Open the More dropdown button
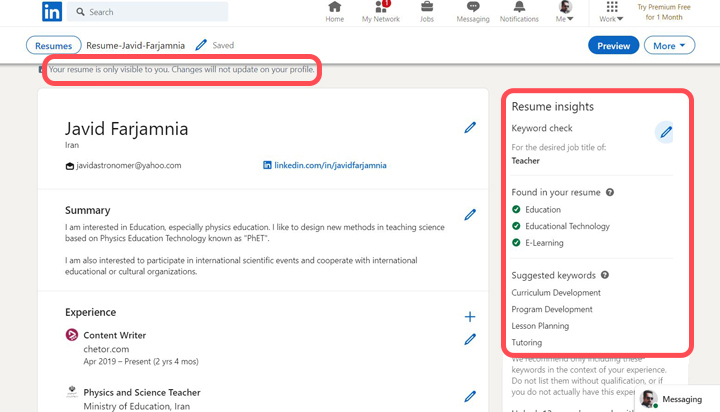Image resolution: width=720 pixels, height=412 pixels. point(670,45)
